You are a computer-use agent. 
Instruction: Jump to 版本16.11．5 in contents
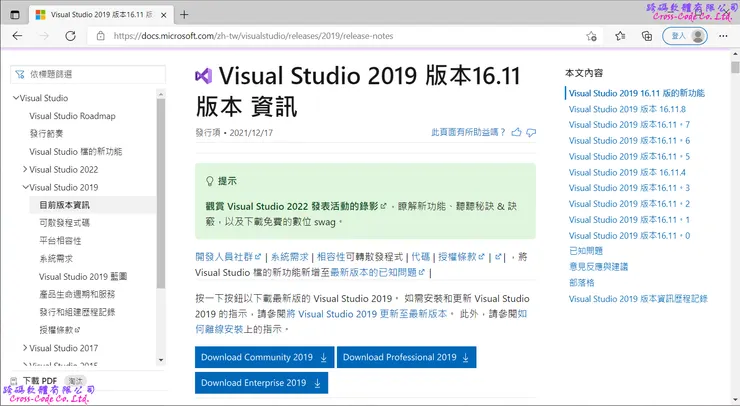point(629,156)
